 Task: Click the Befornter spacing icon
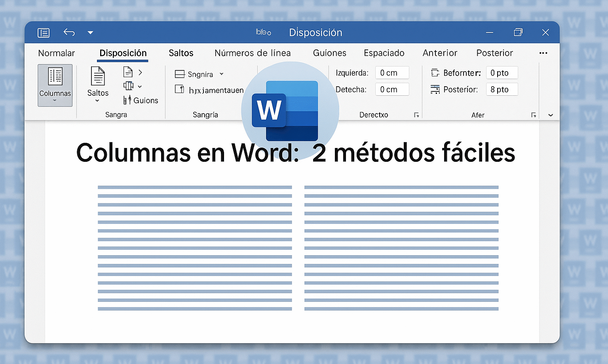tap(435, 73)
